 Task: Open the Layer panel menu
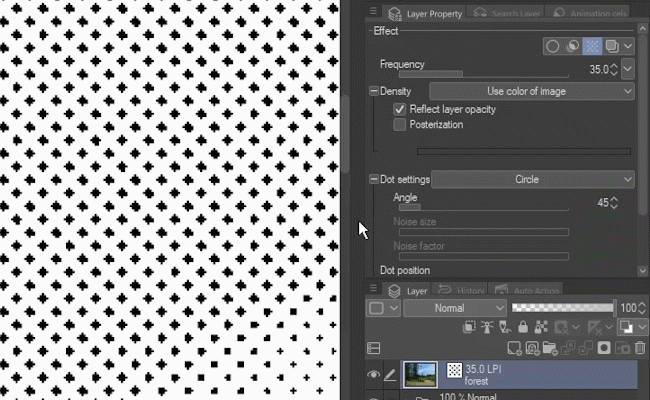[373, 288]
